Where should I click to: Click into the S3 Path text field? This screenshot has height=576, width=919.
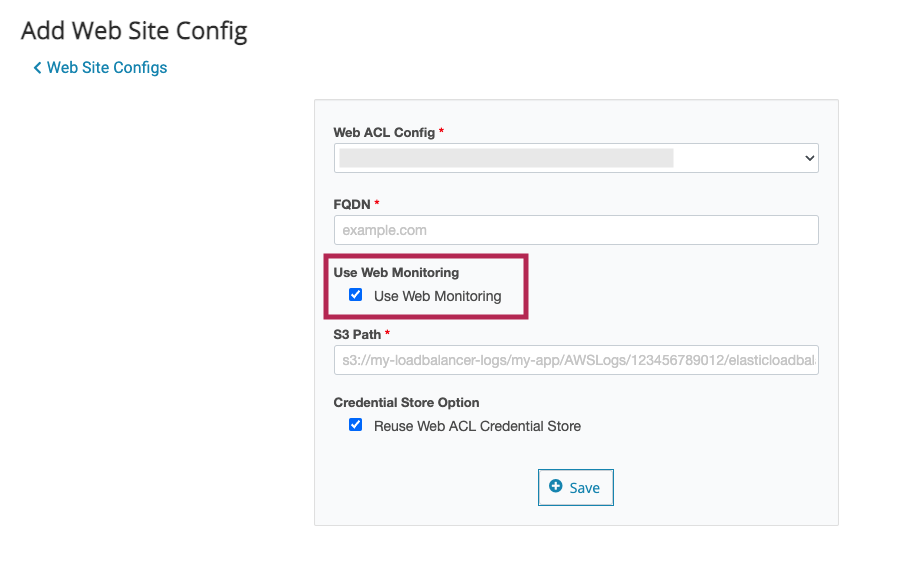tap(576, 360)
